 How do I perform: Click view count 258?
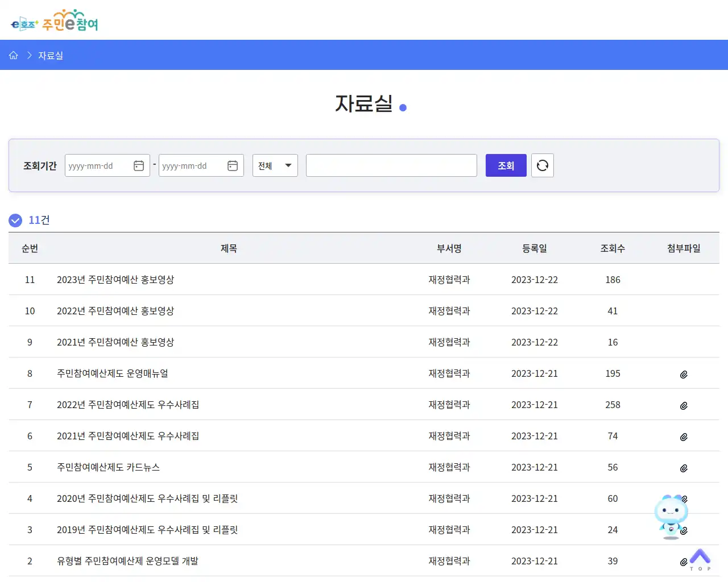pos(613,405)
